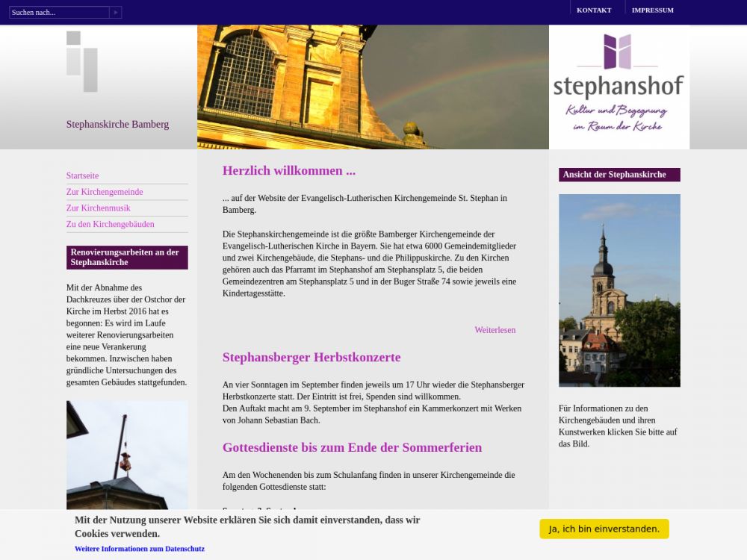Open 'Weitere Informationen zum Datenschutz' link
The width and height of the screenshot is (747, 560).
(x=140, y=549)
